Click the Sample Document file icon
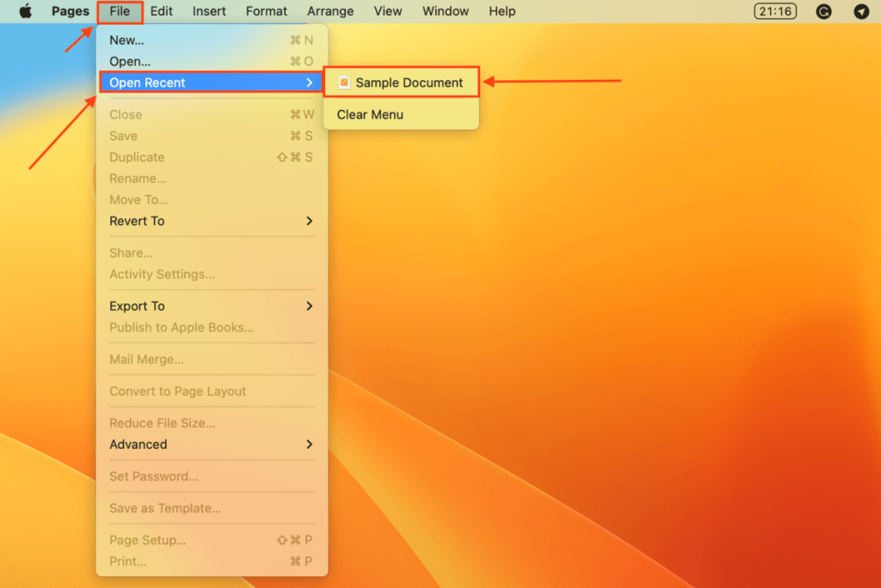 point(345,82)
